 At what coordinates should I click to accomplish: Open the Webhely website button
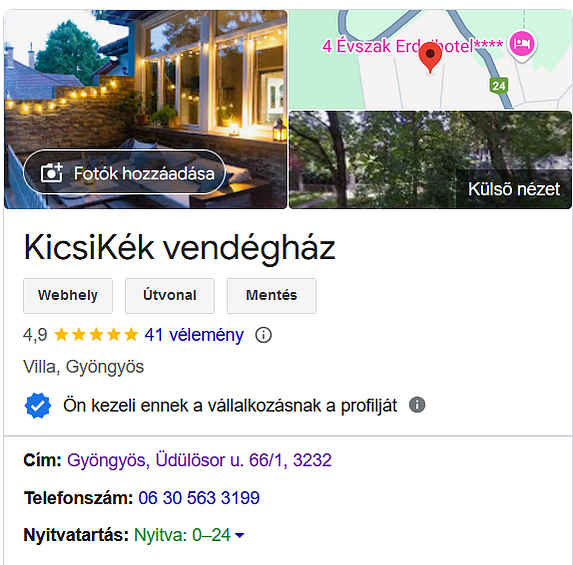pos(68,296)
